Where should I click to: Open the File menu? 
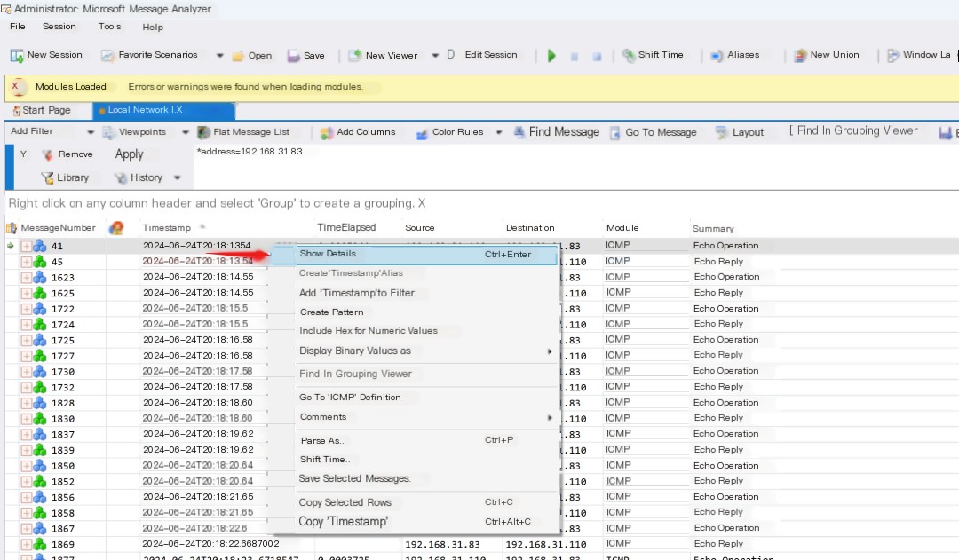(18, 27)
